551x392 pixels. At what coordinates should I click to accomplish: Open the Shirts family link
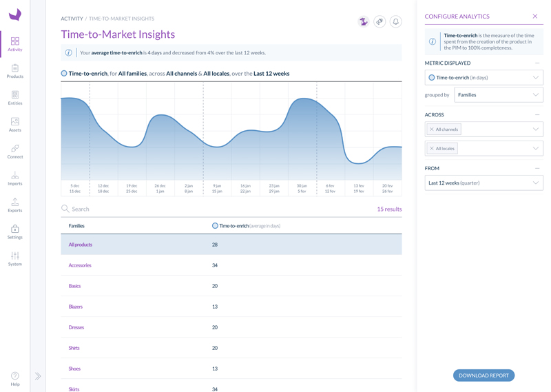tap(74, 348)
